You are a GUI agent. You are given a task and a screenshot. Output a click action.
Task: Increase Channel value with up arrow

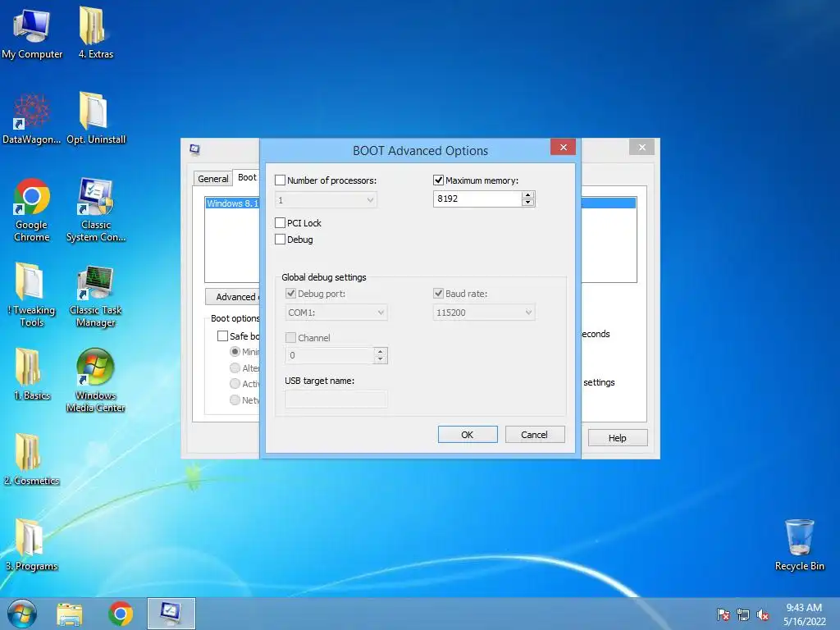pos(381,351)
